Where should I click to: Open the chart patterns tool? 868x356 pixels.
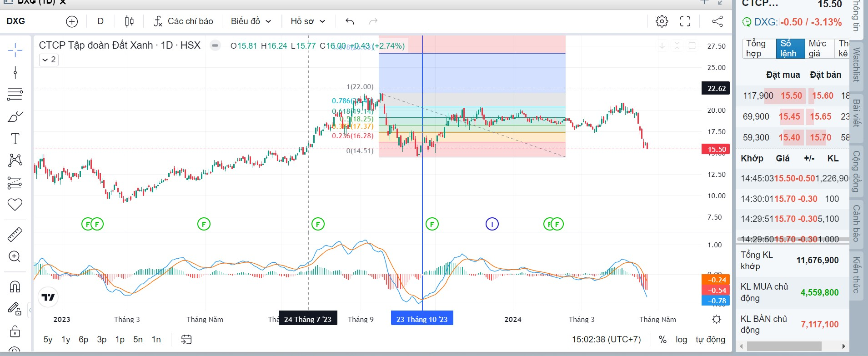[x=15, y=160]
